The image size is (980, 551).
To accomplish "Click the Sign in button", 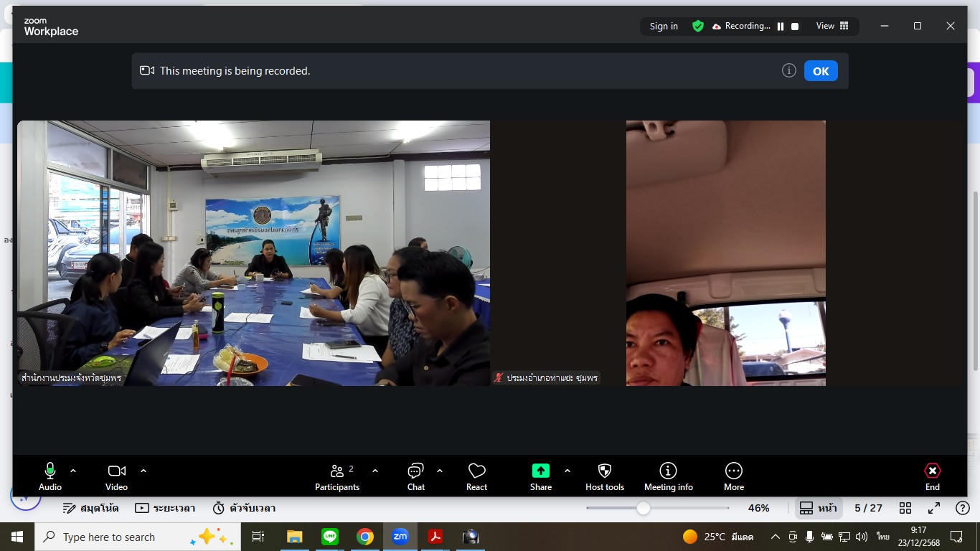I will click(x=664, y=26).
